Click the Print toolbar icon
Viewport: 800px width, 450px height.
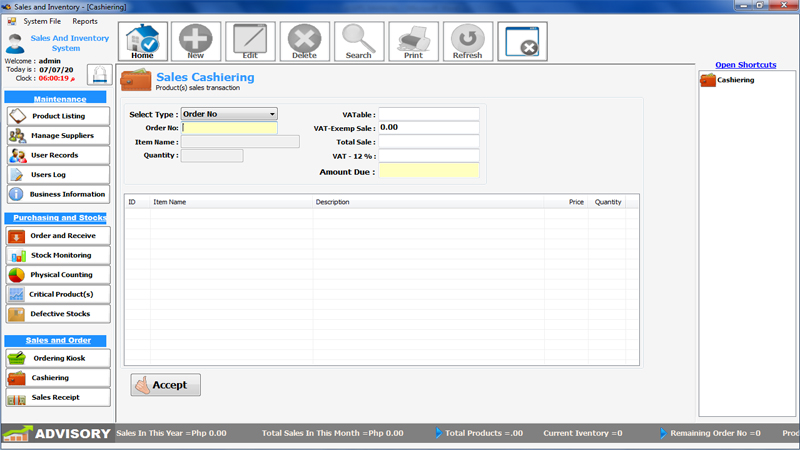click(x=413, y=42)
